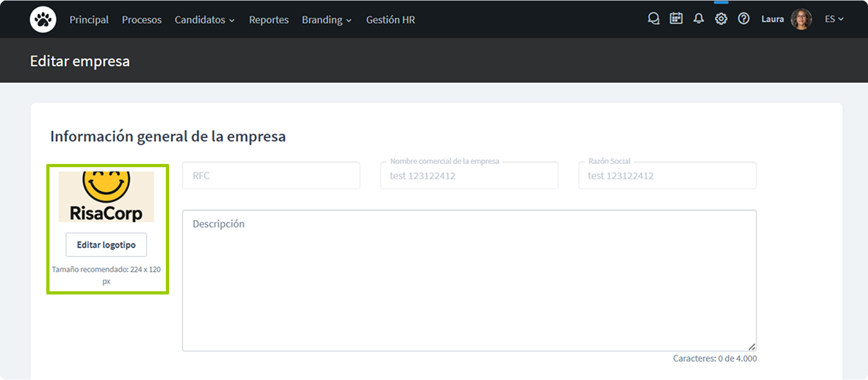Open the Procesos menu item
This screenshot has height=380, width=868.
coord(141,20)
